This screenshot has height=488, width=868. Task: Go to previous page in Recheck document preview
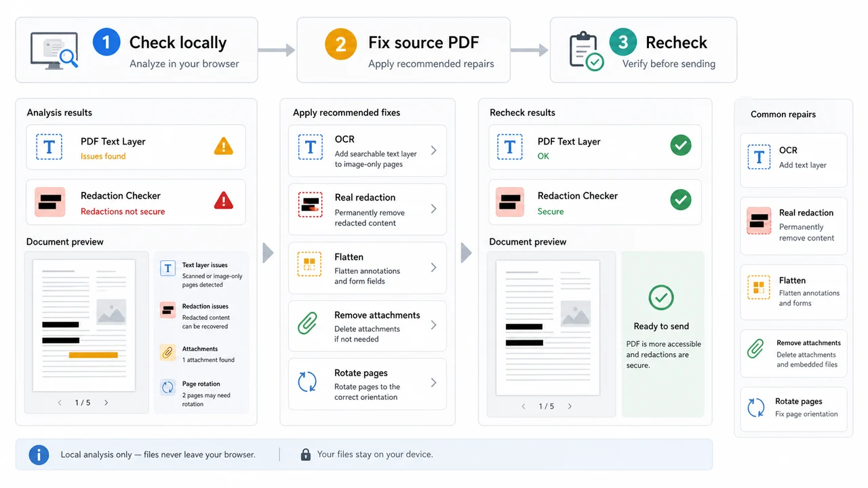[x=524, y=406]
